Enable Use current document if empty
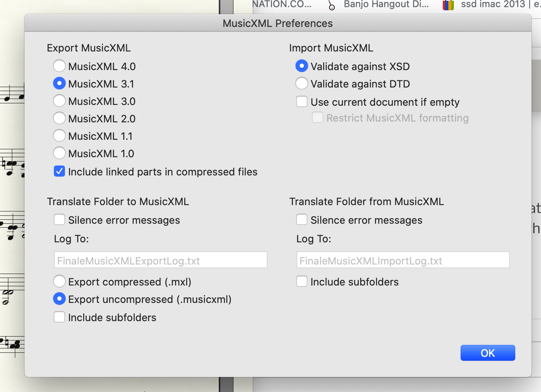 (x=302, y=102)
